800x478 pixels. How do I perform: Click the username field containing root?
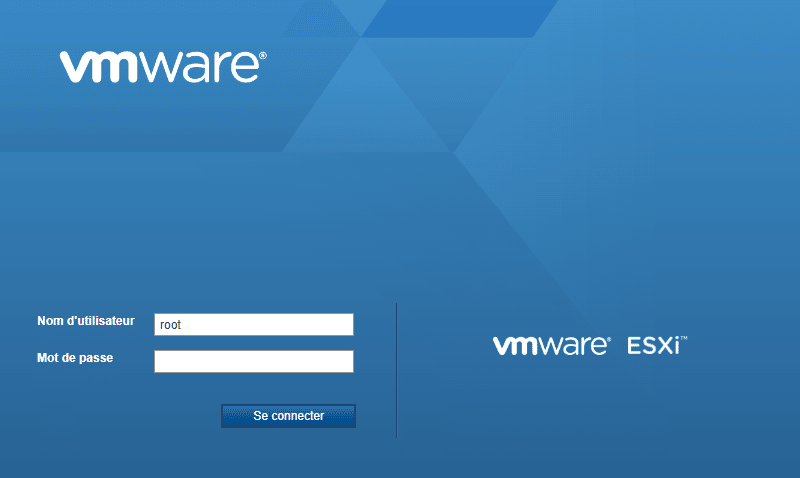coord(254,324)
